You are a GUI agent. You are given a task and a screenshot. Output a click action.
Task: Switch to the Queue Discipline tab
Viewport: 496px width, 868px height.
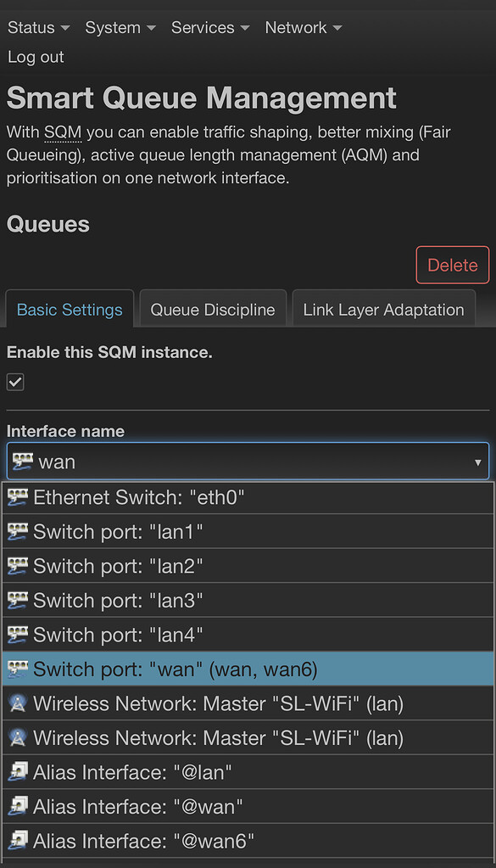tap(212, 310)
